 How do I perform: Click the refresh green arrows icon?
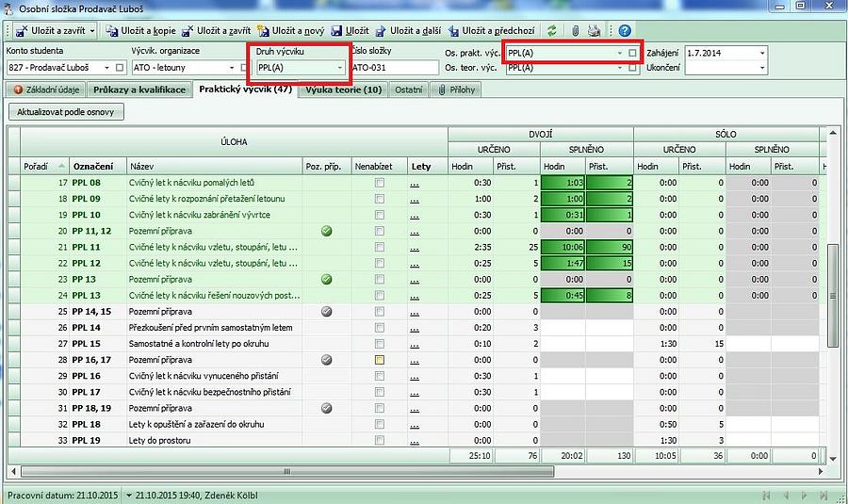(551, 31)
